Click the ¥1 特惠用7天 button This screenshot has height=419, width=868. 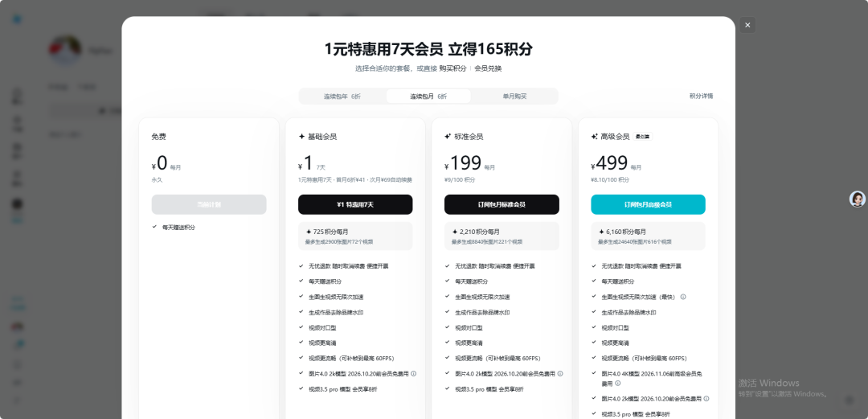click(x=355, y=204)
